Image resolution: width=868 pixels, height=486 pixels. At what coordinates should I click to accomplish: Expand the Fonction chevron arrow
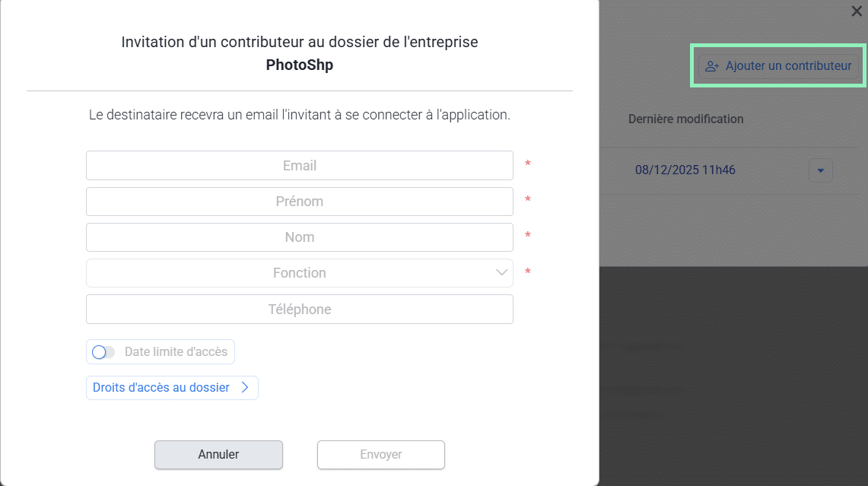[501, 272]
